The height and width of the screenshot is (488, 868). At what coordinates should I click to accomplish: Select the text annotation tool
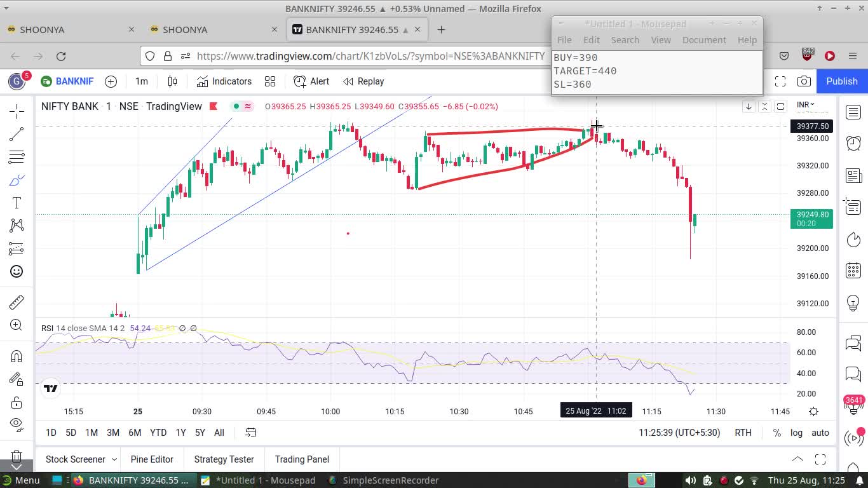[17, 203]
